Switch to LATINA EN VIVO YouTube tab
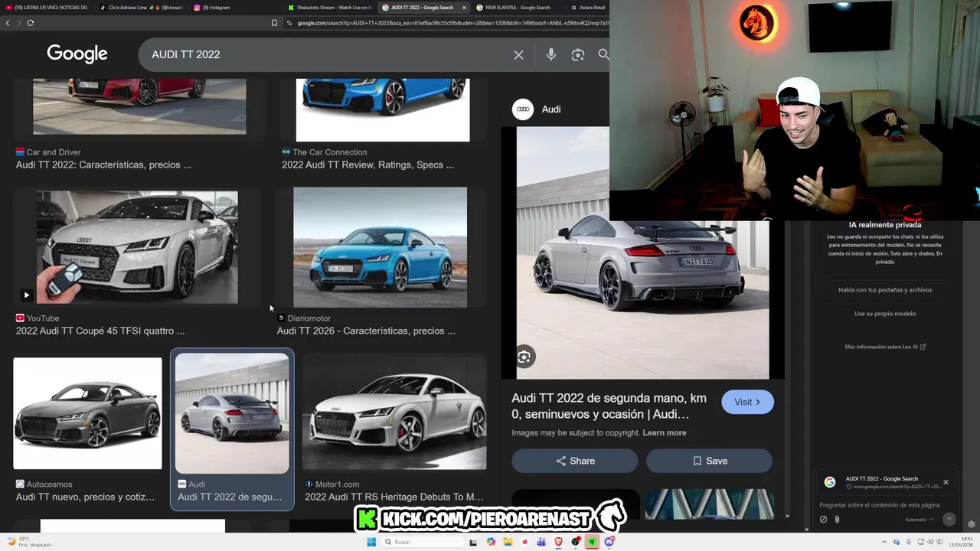The height and width of the screenshot is (551, 980). pos(47,8)
